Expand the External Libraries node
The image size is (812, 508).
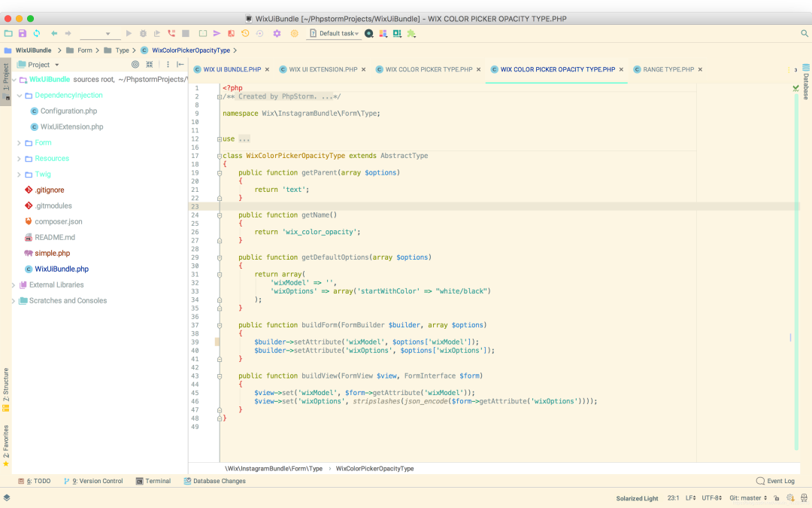point(14,284)
